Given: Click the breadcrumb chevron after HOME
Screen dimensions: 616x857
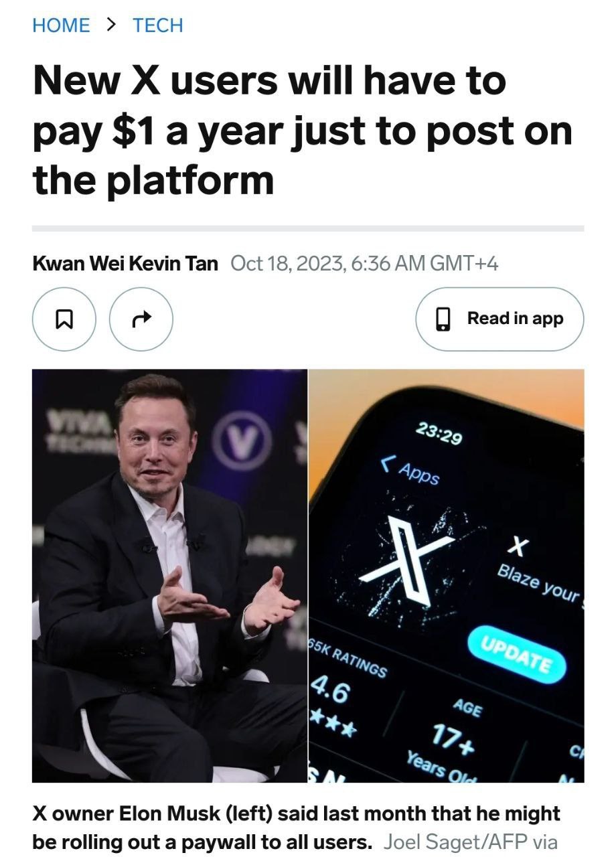Looking at the screenshot, I should (111, 25).
